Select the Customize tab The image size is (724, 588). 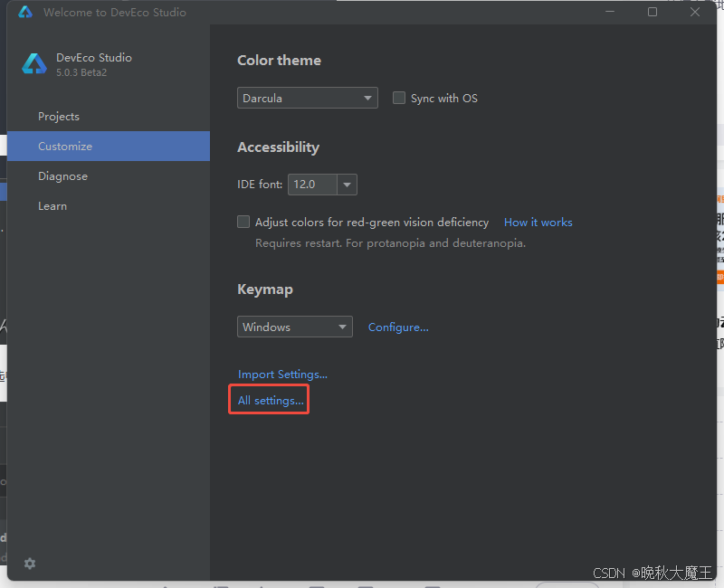[65, 147]
